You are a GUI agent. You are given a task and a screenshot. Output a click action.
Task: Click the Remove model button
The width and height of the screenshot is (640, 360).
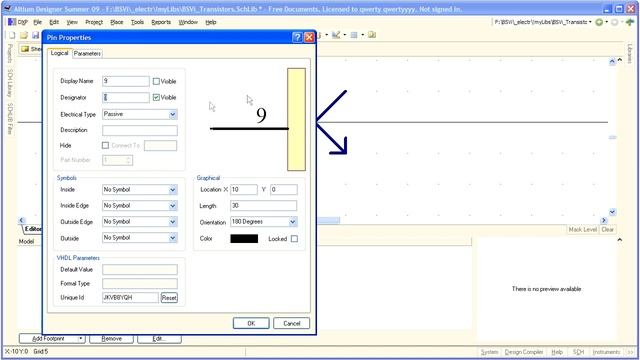click(111, 339)
